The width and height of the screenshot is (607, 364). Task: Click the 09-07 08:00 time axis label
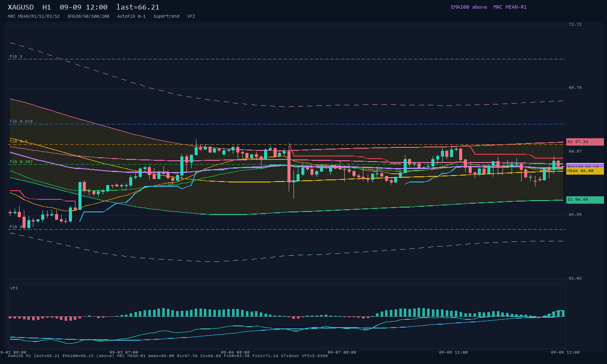click(x=342, y=352)
